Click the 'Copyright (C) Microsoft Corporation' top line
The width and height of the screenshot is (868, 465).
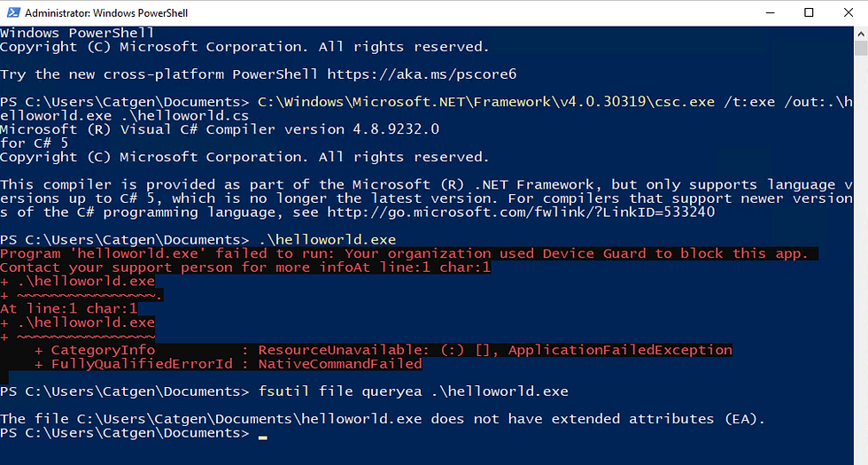[244, 47]
